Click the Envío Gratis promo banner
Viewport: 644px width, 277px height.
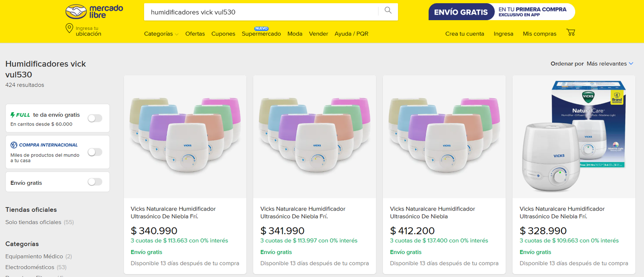tap(502, 12)
